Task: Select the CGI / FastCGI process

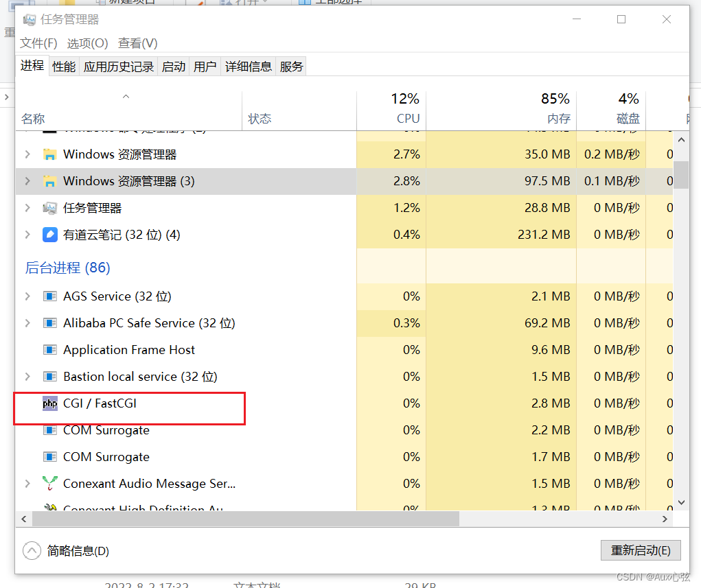Action: click(100, 403)
